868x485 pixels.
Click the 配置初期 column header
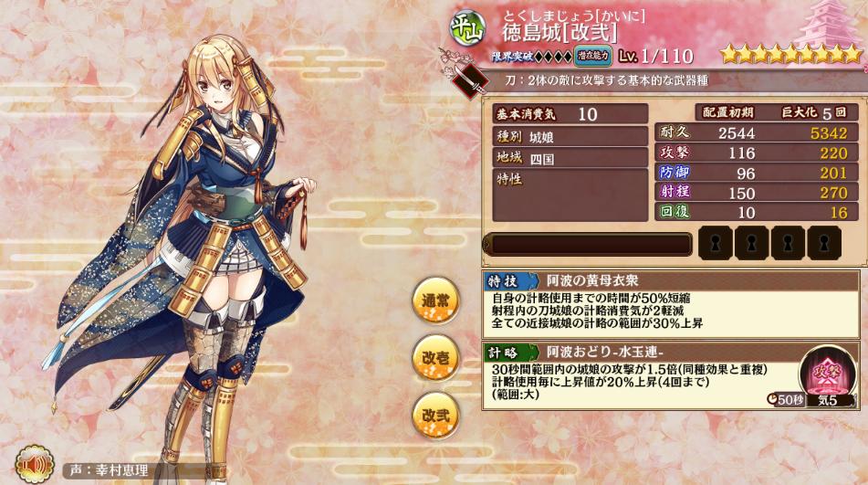tap(727, 112)
